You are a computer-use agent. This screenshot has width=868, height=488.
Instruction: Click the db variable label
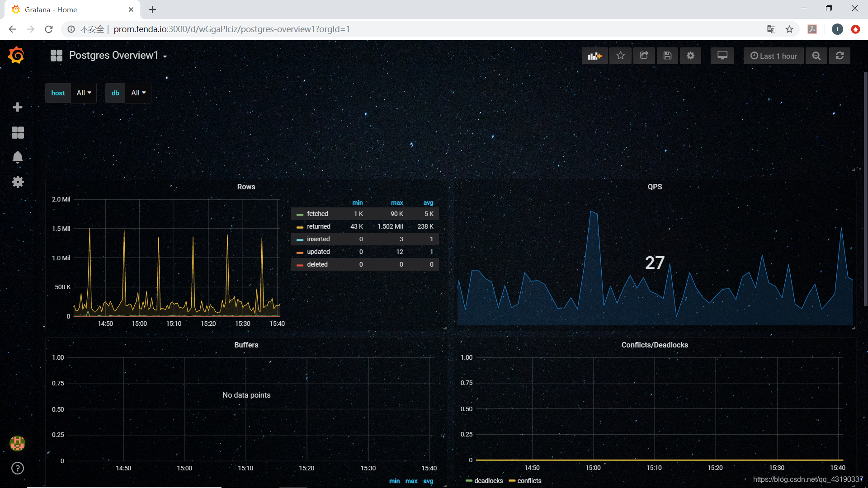click(x=115, y=93)
